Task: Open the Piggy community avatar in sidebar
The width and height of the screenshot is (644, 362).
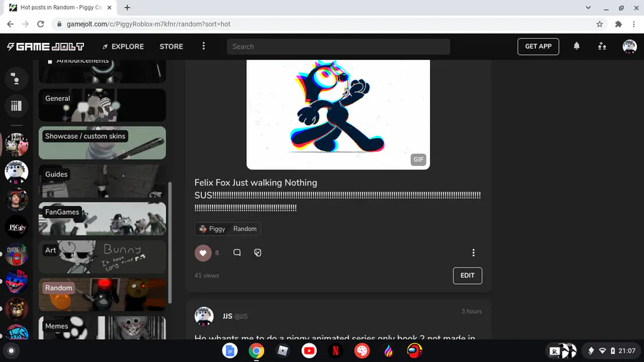Action: tap(16, 145)
